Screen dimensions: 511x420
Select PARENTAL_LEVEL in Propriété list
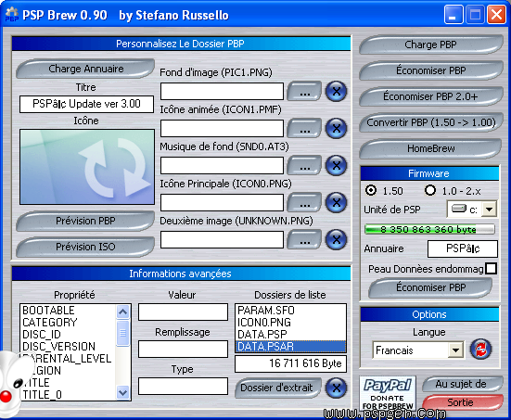67,359
